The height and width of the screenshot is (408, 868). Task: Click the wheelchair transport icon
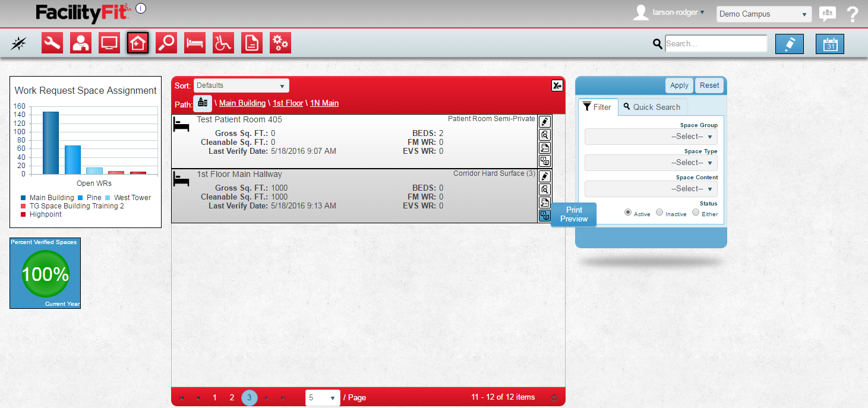pos(223,43)
